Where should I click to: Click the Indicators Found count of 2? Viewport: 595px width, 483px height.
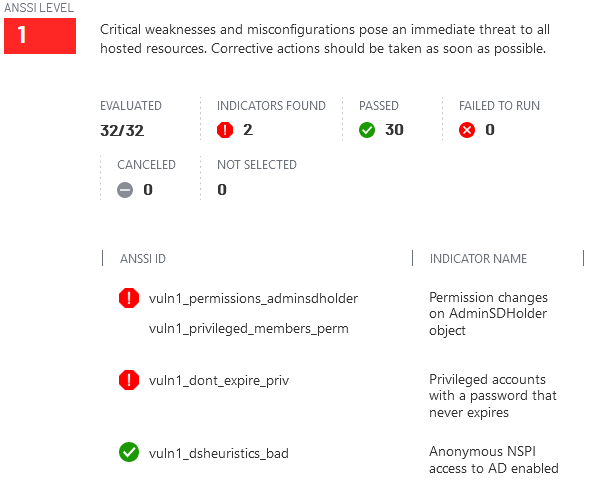248,130
